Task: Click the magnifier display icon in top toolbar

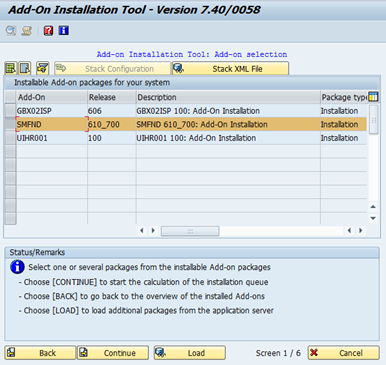Action: [x=11, y=31]
